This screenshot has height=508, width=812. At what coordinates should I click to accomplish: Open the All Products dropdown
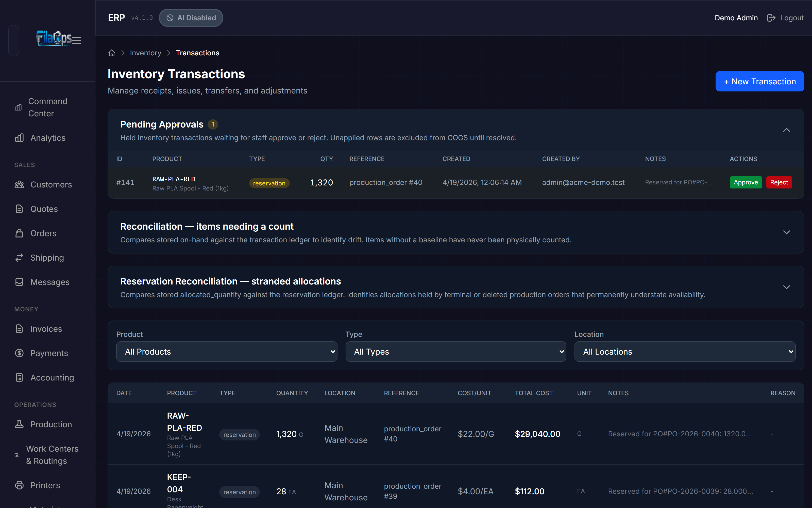click(227, 352)
